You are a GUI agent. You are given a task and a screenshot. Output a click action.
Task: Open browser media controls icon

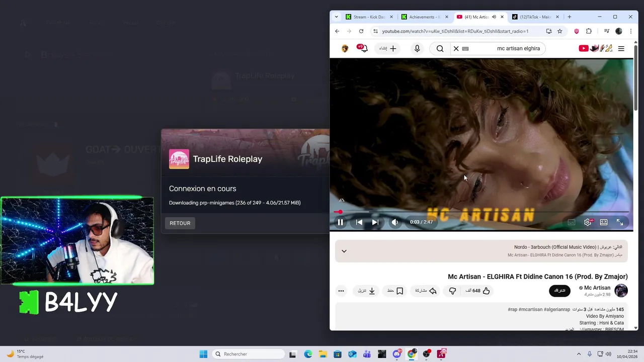pos(607,31)
